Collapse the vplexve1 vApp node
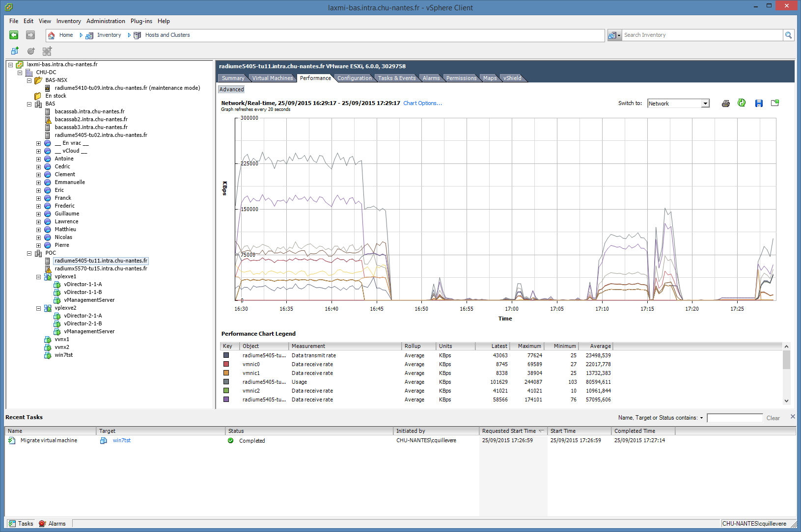This screenshot has width=801, height=532. click(38, 277)
